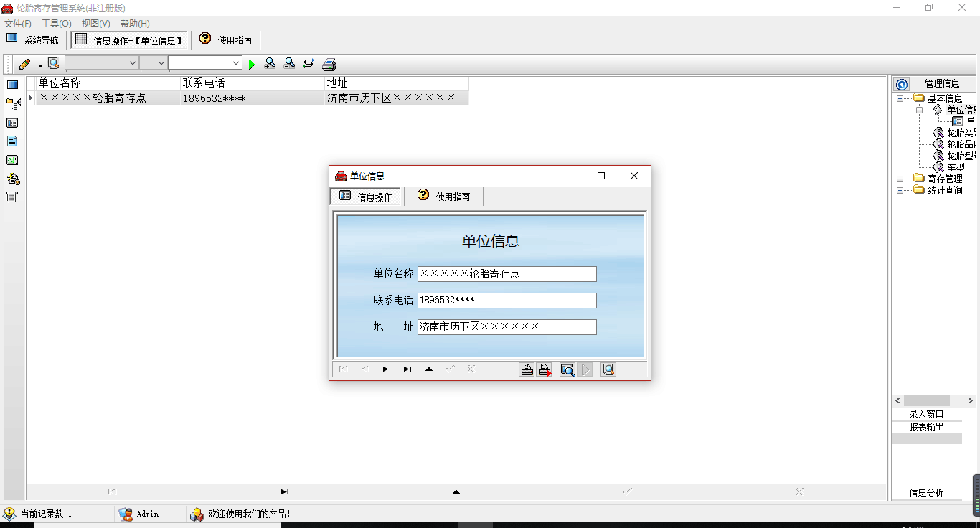Viewport: 980px width, 528px height.
Task: Click left arrow of tree horizontal scrollbar
Action: click(898, 401)
